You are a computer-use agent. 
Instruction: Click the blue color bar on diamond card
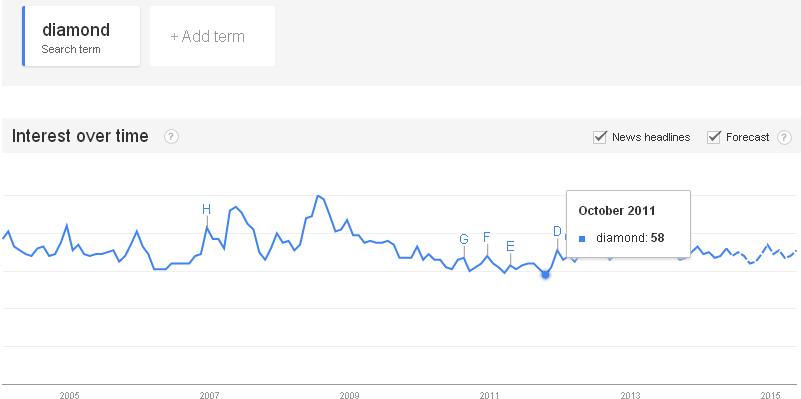pos(23,36)
